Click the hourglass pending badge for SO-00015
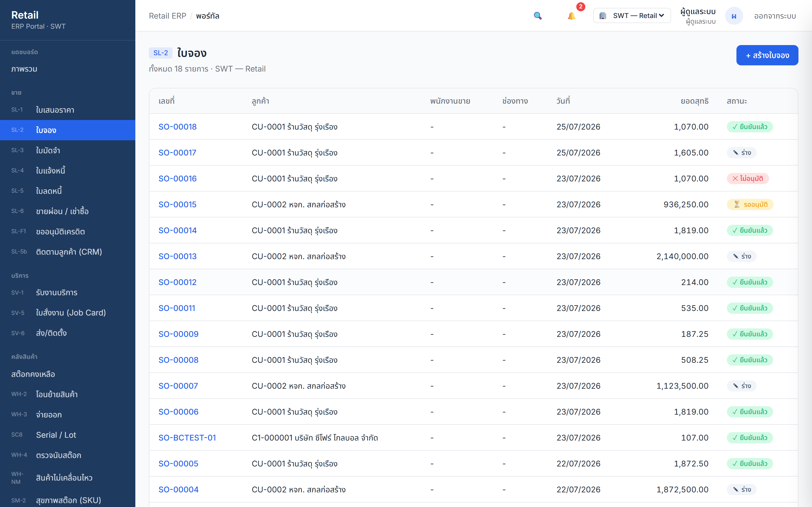This screenshot has height=507, width=812. [750, 204]
